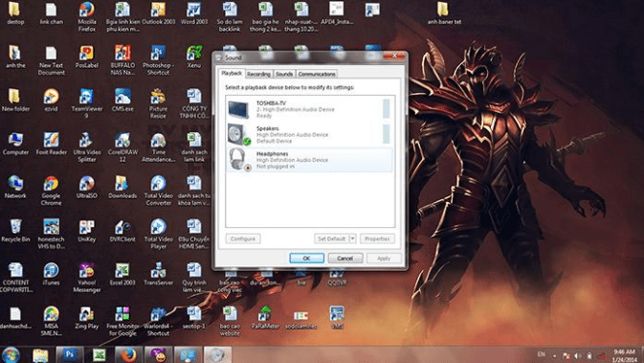Click the volume speaker tray icon

578,355
